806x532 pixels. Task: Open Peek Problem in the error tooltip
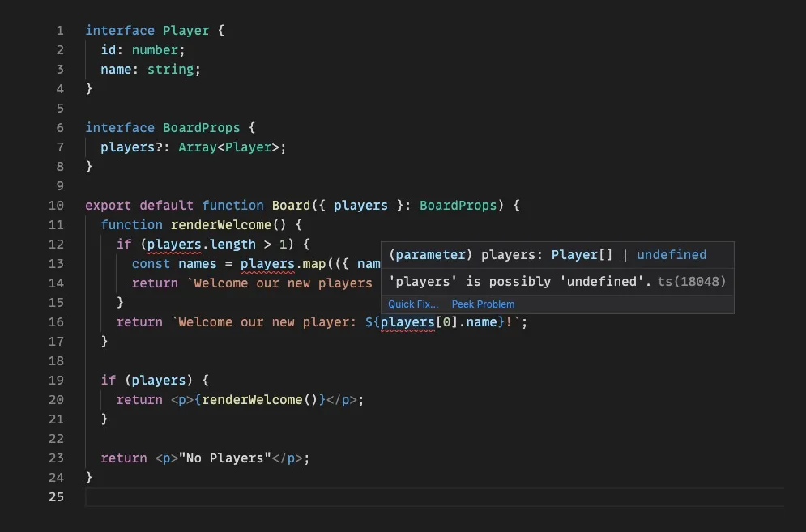(x=483, y=304)
